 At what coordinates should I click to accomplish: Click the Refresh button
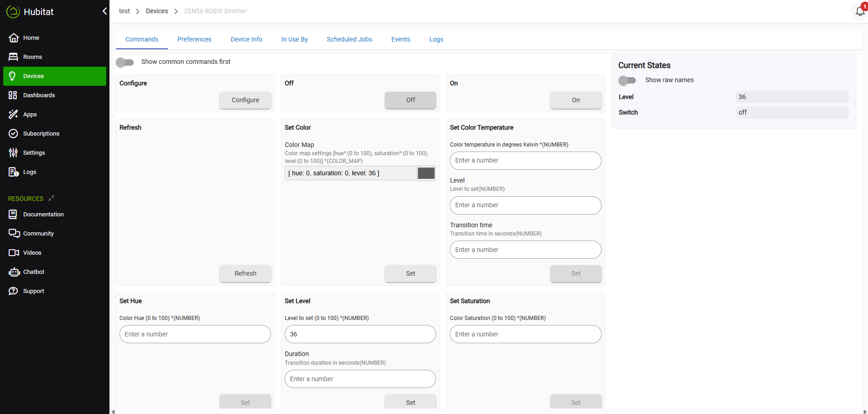click(x=245, y=273)
